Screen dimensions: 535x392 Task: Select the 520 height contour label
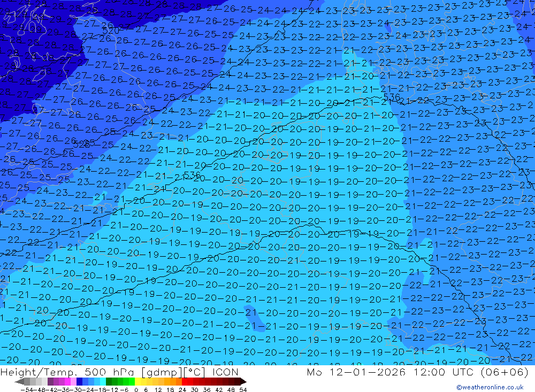click(x=111, y=30)
